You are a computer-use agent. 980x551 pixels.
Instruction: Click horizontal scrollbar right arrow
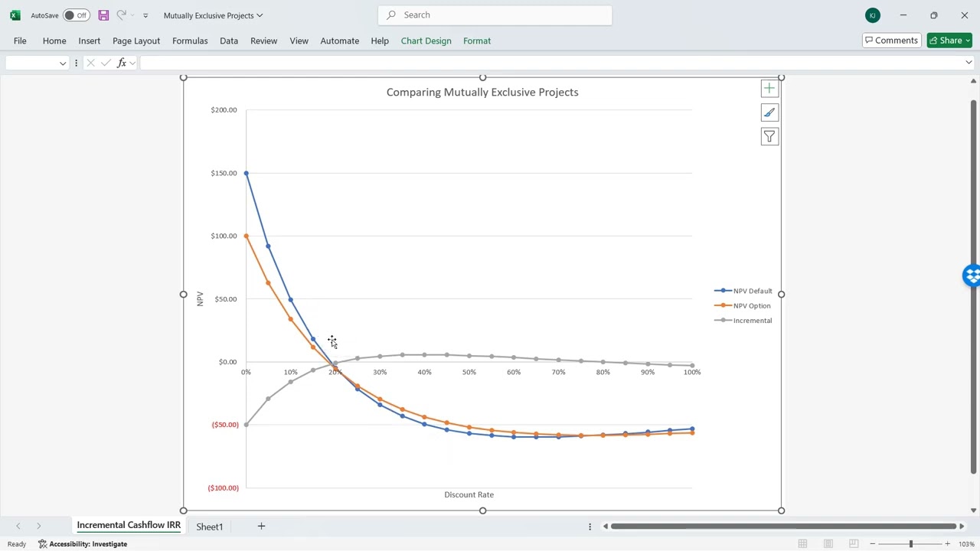pyautogui.click(x=962, y=527)
